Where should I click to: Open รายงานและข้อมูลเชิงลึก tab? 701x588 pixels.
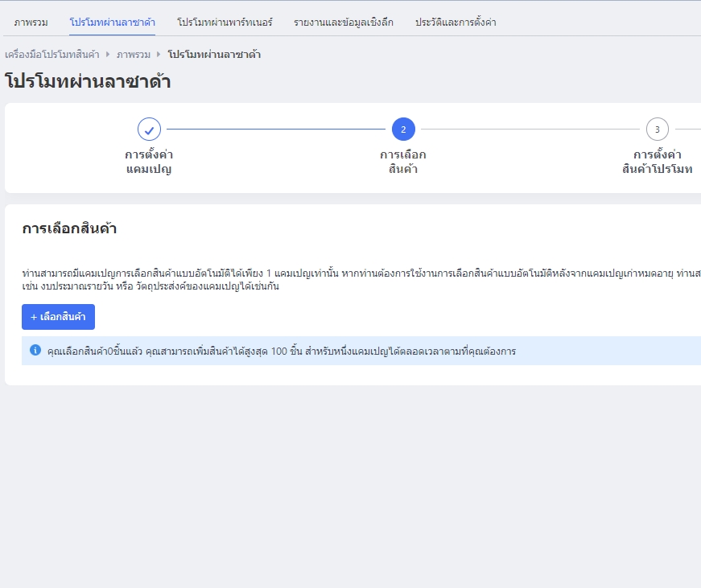[344, 23]
